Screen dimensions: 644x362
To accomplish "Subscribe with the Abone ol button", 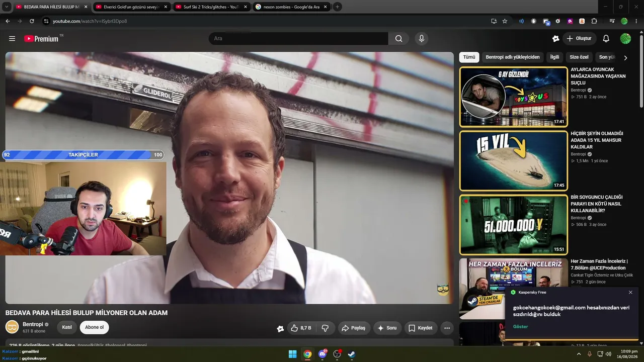I will (x=95, y=327).
